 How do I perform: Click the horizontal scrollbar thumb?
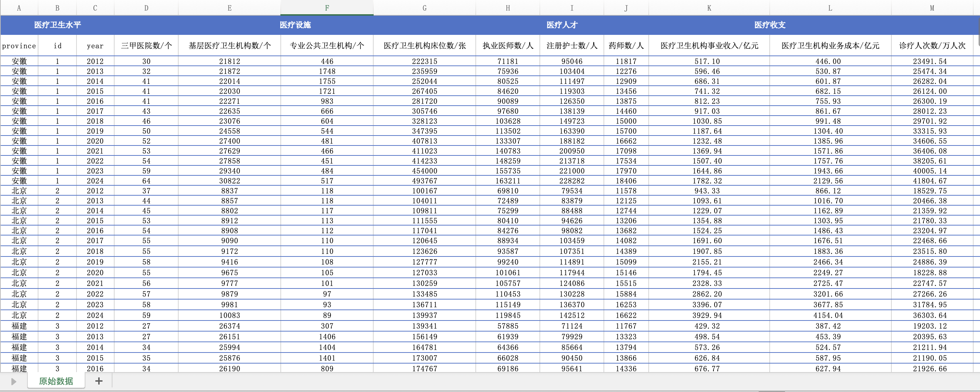pos(771,391)
